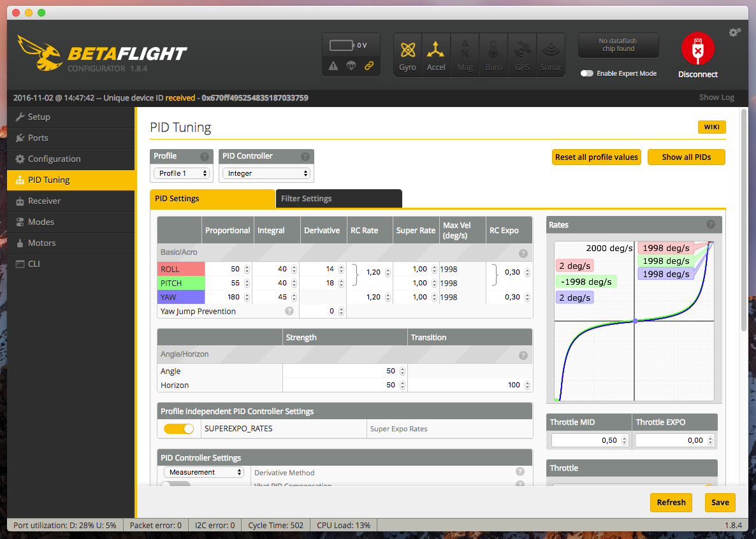Viewport: 756px width, 539px height.
Task: Click the Show Log link
Action: point(716,97)
